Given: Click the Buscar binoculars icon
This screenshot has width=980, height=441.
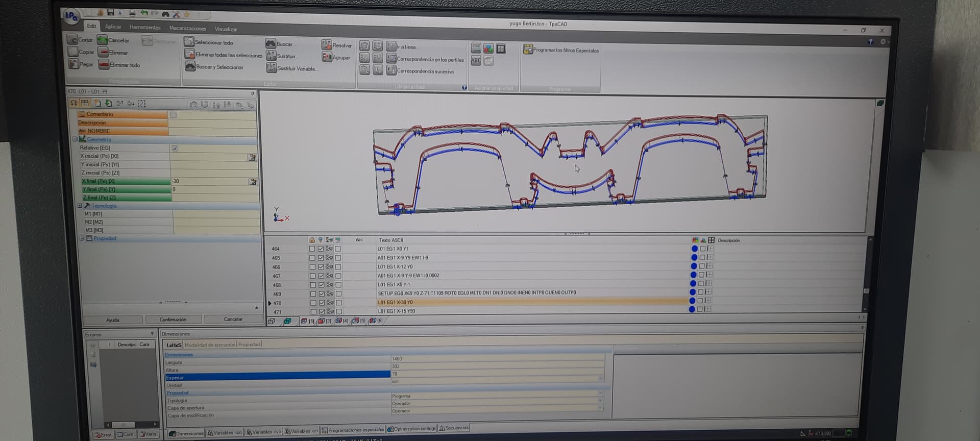Looking at the screenshot, I should tap(271, 44).
